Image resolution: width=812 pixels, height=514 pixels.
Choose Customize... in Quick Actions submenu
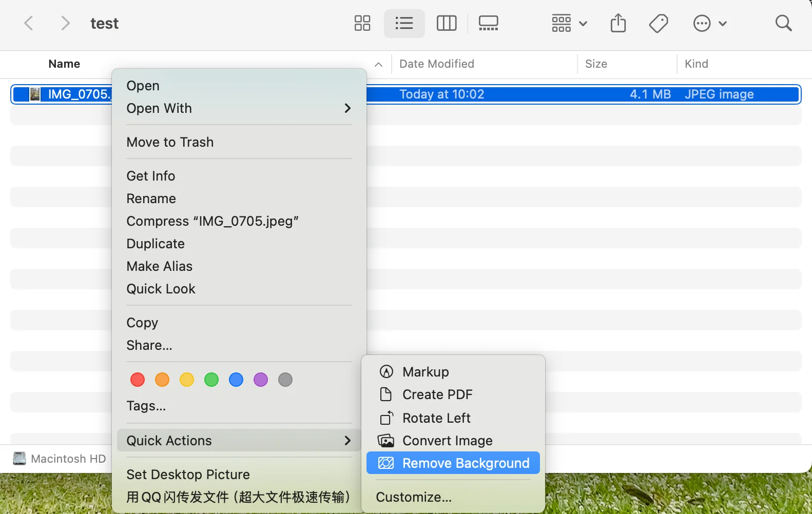pos(453,497)
